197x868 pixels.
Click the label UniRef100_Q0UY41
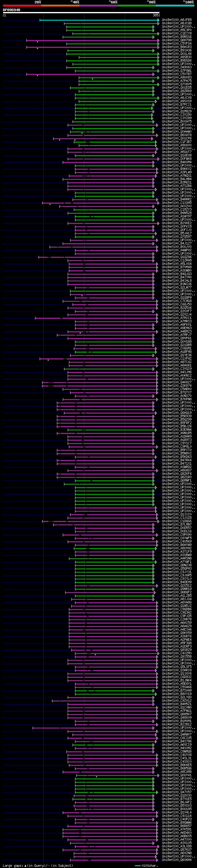[x=177, y=775]
